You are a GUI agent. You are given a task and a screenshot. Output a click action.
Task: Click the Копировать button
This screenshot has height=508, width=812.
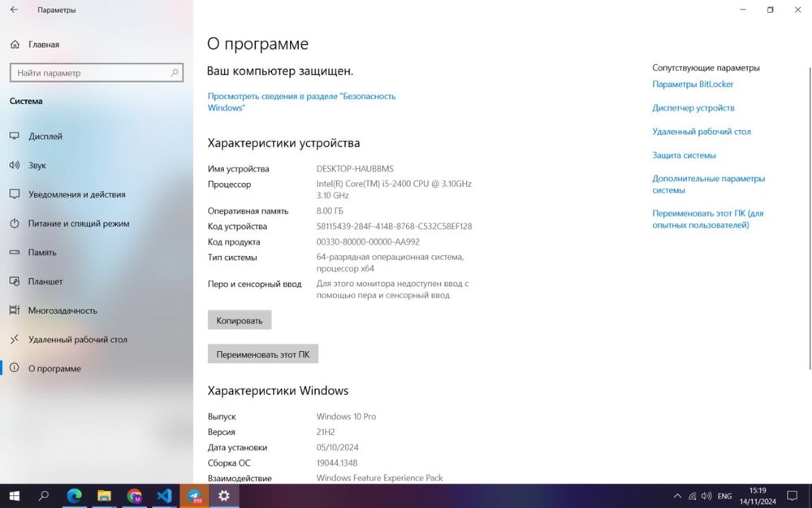coord(240,320)
